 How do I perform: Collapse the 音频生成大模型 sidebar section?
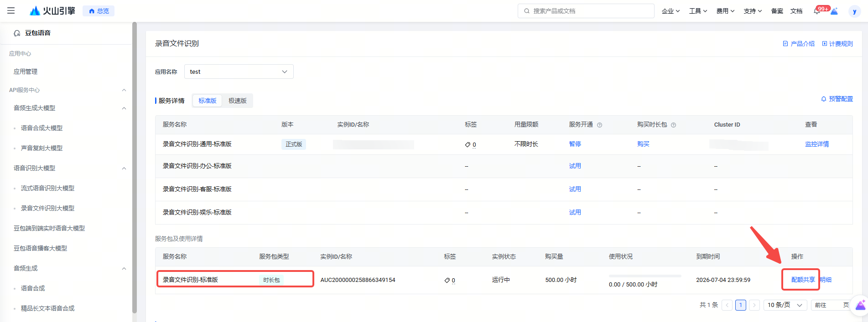click(x=124, y=108)
